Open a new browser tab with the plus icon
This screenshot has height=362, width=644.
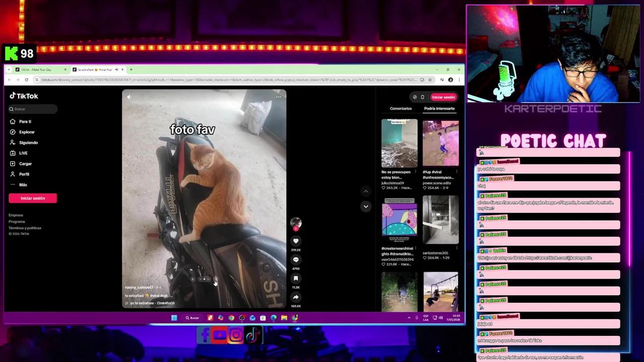pyautogui.click(x=131, y=69)
